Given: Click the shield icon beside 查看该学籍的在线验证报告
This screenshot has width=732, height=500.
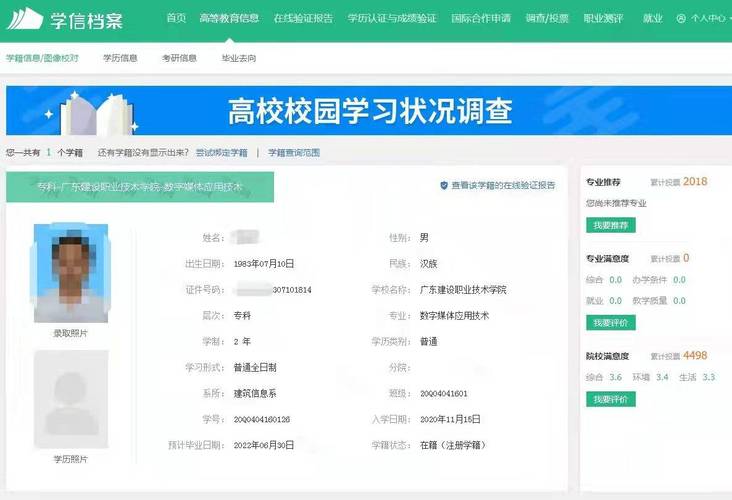Looking at the screenshot, I should [444, 185].
